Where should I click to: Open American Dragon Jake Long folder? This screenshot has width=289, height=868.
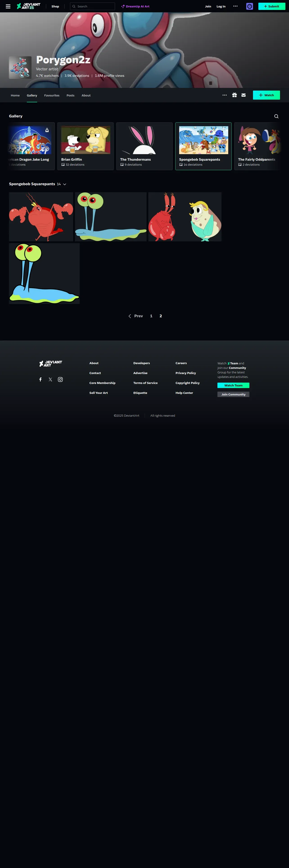tap(32, 146)
